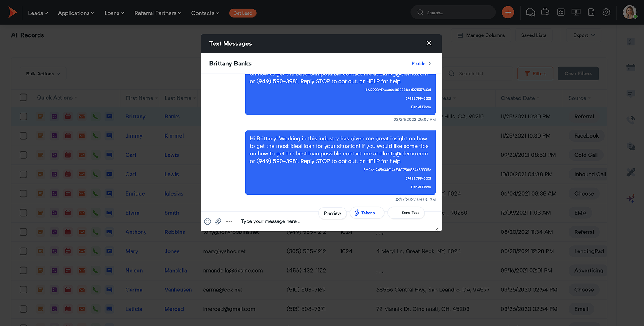This screenshot has height=326, width=644.
Task: Open Choose source dropdown in Enrique row
Action: click(x=584, y=193)
